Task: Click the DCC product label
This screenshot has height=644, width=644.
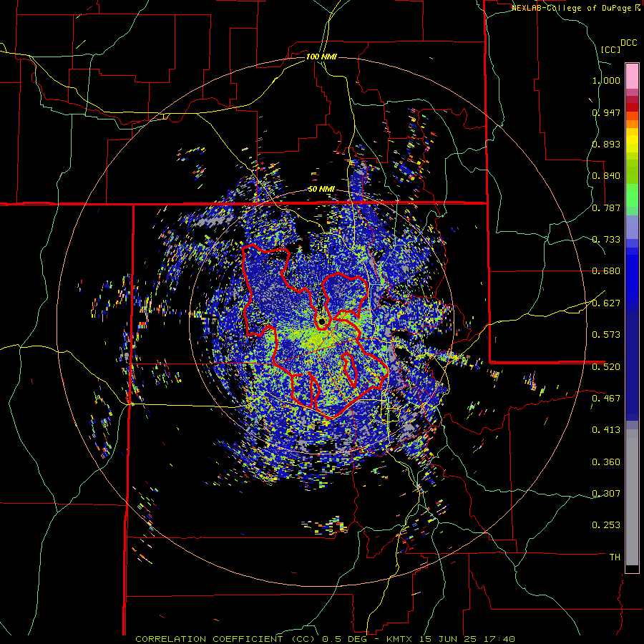Action: (629, 43)
